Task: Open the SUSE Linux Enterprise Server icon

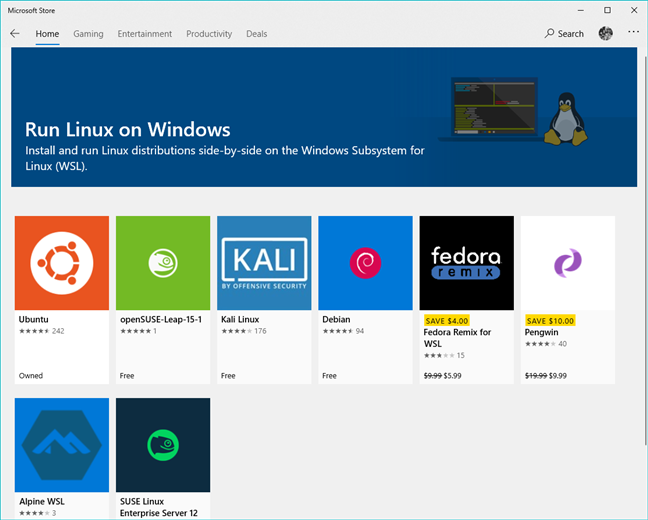Action: pos(163,445)
